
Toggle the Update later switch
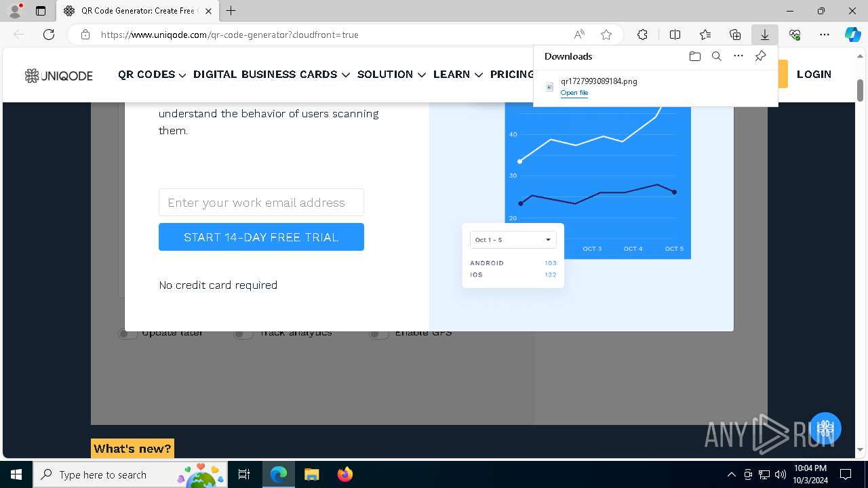pos(128,333)
